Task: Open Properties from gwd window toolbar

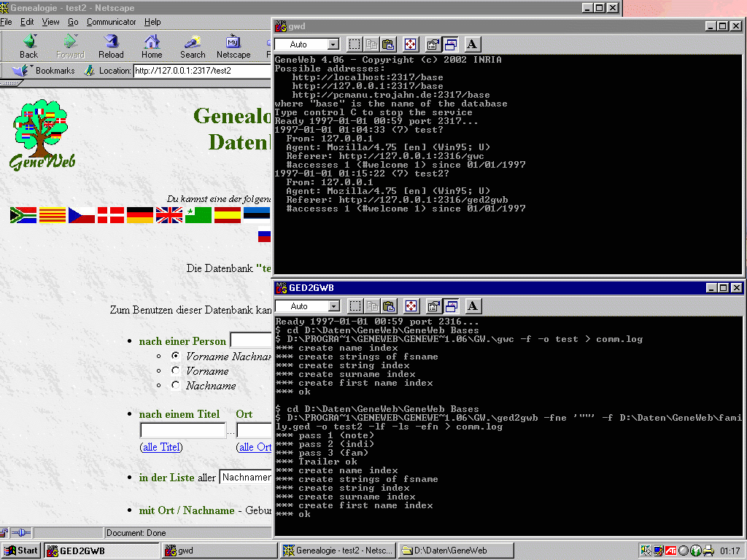Action: coord(433,44)
